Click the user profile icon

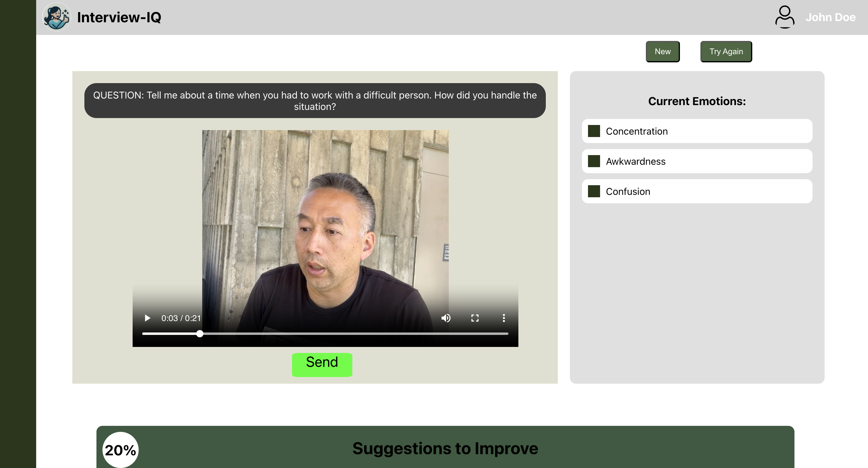785,17
